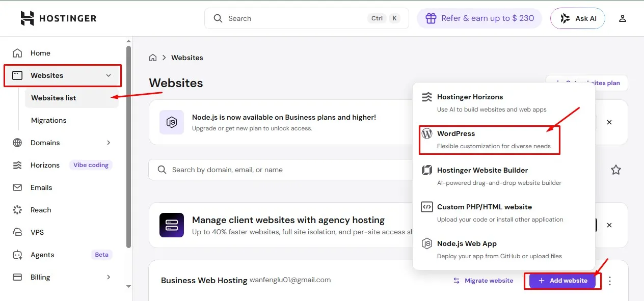Viewport: 644px width, 301px height.
Task: Click the Hostinger logo in the top bar
Action: coord(58,18)
